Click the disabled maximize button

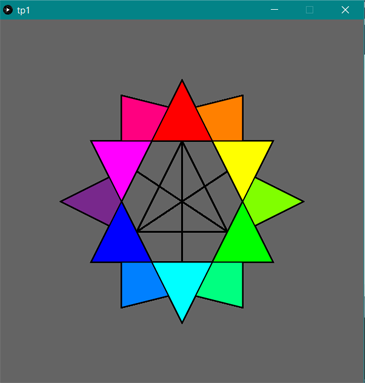click(310, 10)
